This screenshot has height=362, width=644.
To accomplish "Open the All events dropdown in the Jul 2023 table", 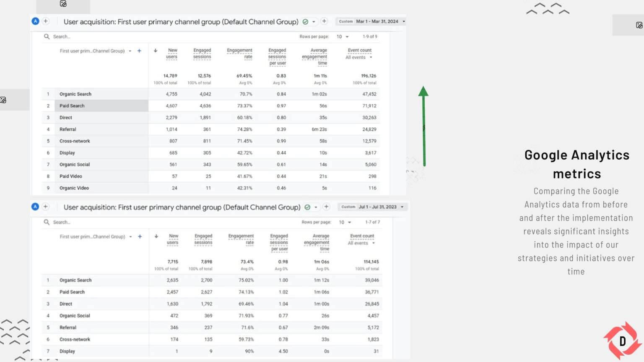I will click(x=361, y=243).
